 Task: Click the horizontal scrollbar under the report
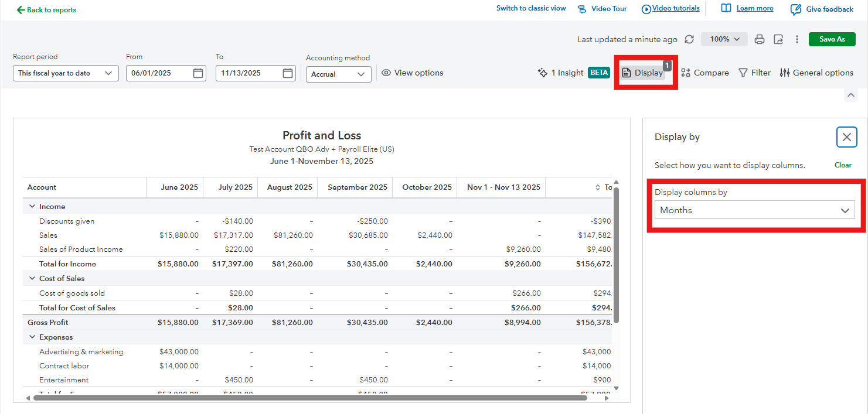tap(309, 398)
